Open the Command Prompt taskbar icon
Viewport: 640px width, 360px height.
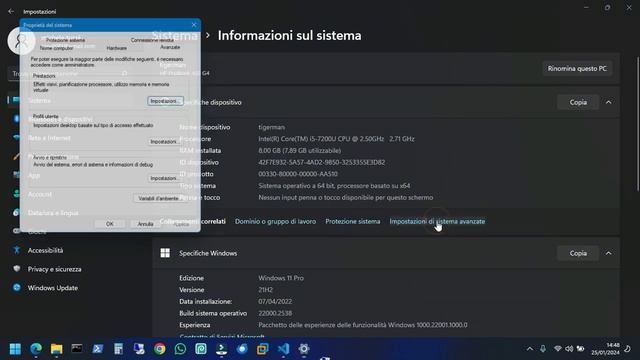pos(77,349)
